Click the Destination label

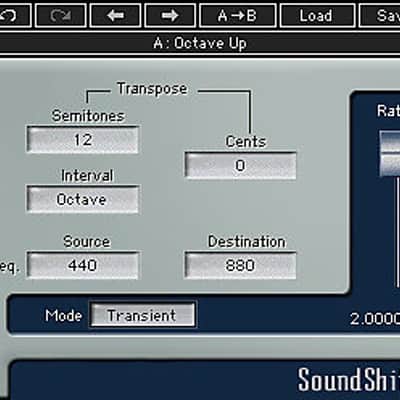coord(247,242)
